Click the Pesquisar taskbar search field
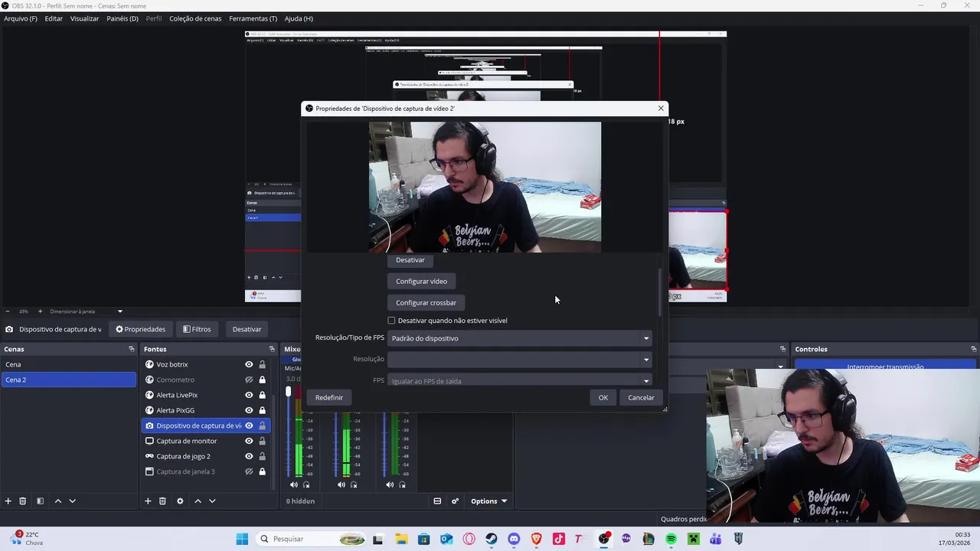 (309, 539)
